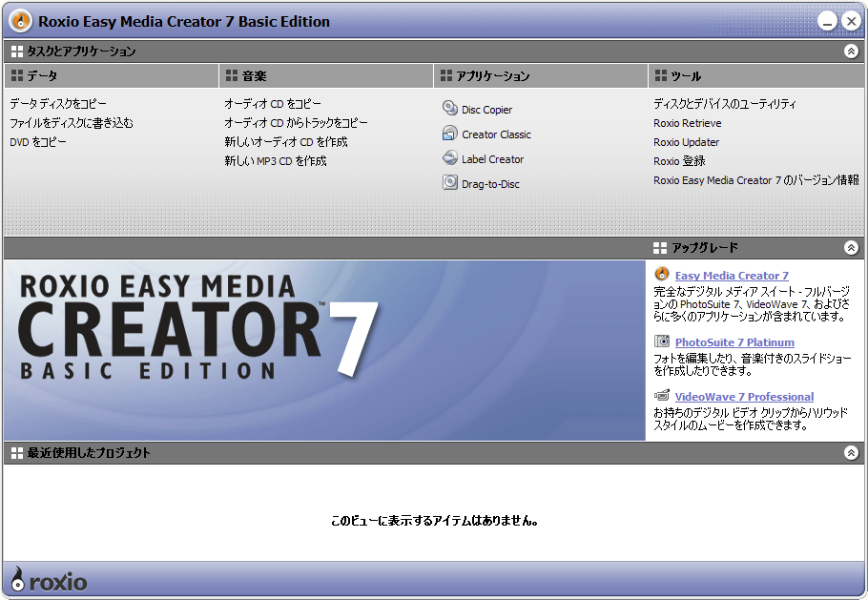Screen dimensions: 868x600
Task: Show Roxio Easy Media Creator 7 のバージョン情報
Action: pyautogui.click(x=756, y=180)
